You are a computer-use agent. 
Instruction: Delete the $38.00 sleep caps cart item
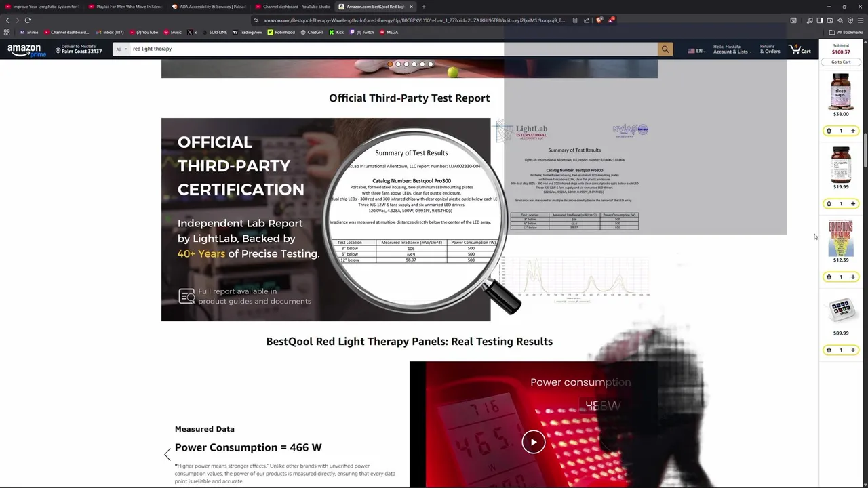[829, 131]
